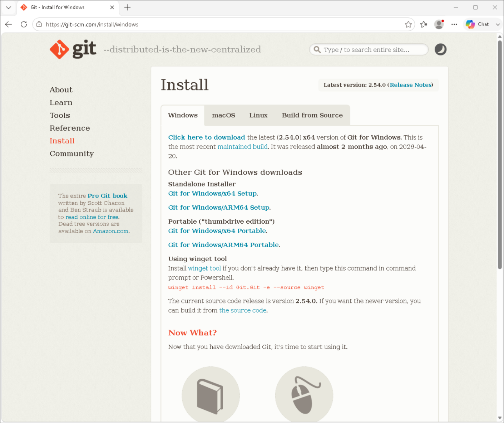The height and width of the screenshot is (423, 504).
Task: Download Git for Windows/x64 Portable
Action: pos(217,231)
